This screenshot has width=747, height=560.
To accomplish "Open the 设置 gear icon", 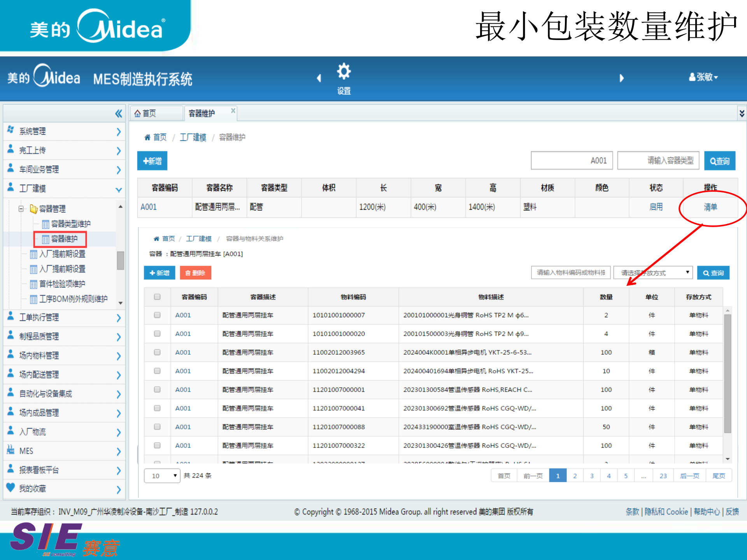I will (x=344, y=71).
